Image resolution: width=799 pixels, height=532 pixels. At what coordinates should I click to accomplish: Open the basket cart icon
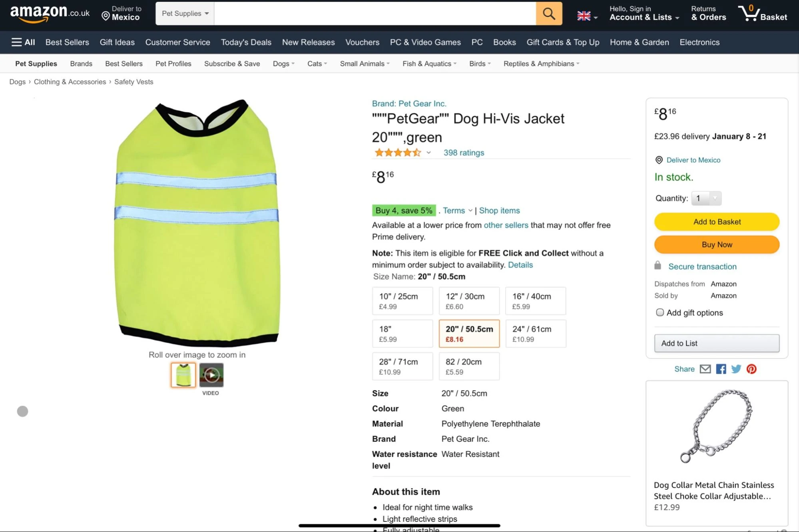pyautogui.click(x=749, y=14)
